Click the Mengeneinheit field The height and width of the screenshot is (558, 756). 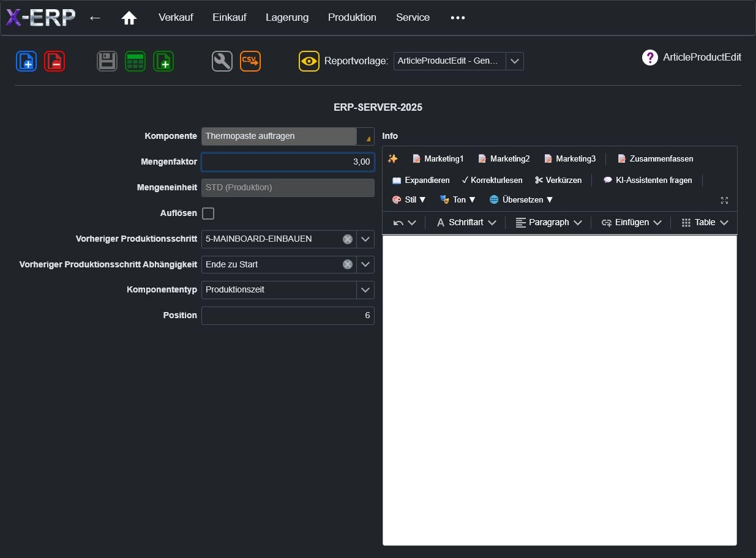288,188
